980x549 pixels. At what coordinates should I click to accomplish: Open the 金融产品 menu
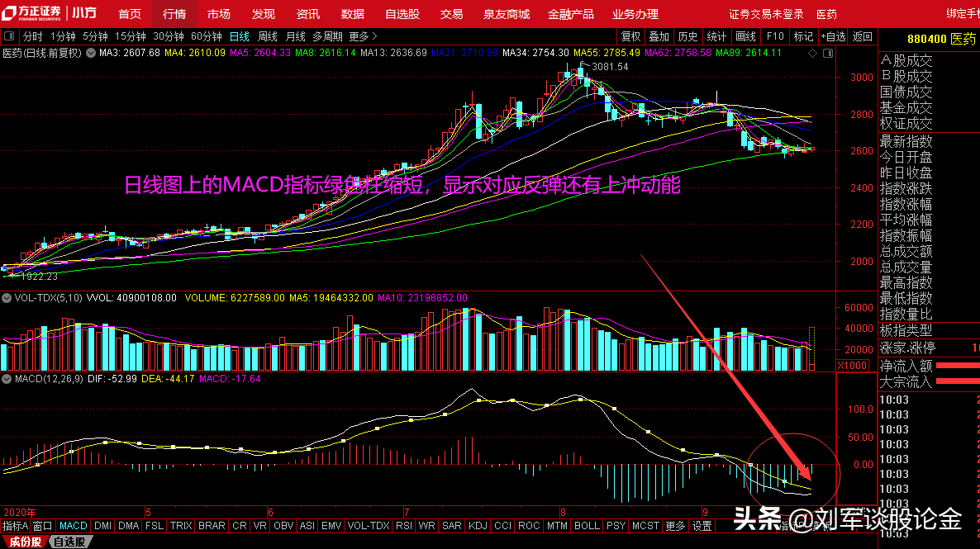click(571, 14)
